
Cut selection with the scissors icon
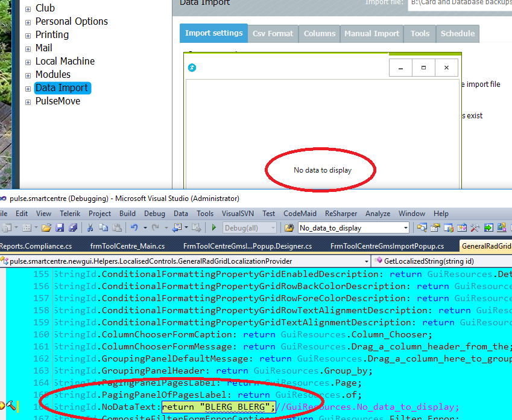click(90, 228)
